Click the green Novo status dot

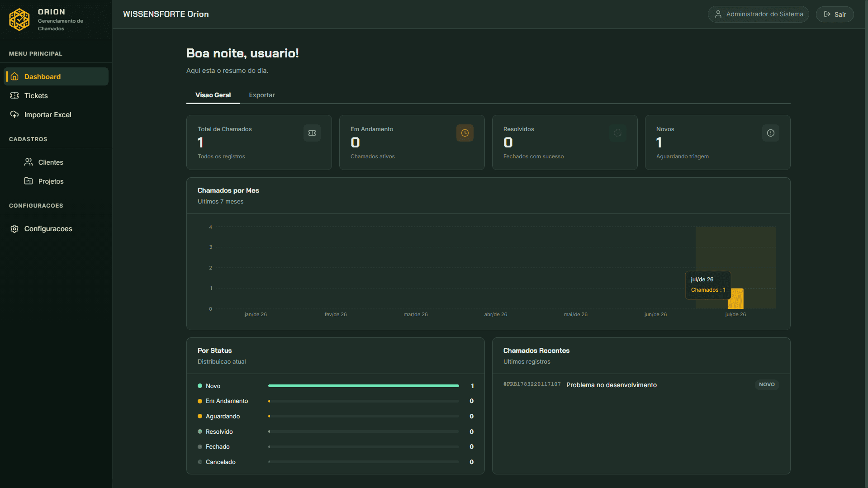(x=200, y=386)
